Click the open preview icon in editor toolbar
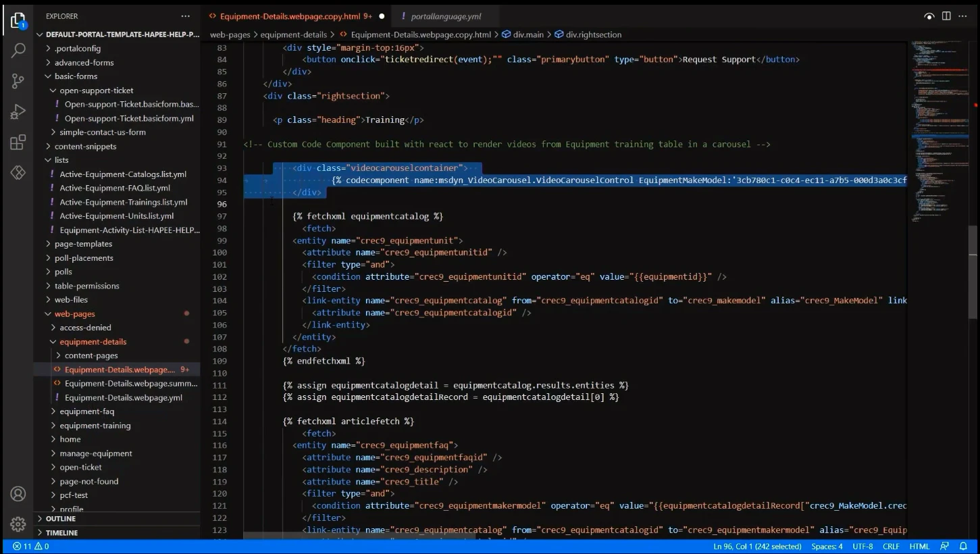The height and width of the screenshot is (554, 980). (929, 16)
